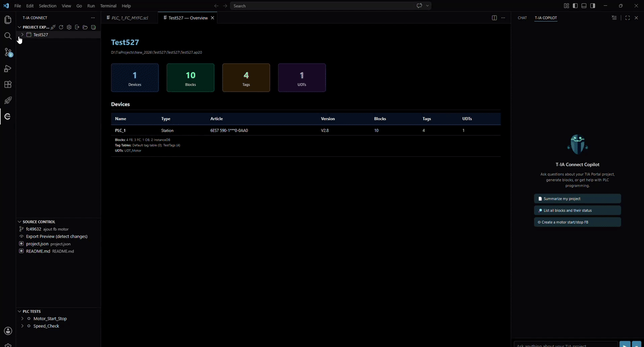Open the Search view in activity bar
This screenshot has width=644, height=347.
tap(8, 36)
